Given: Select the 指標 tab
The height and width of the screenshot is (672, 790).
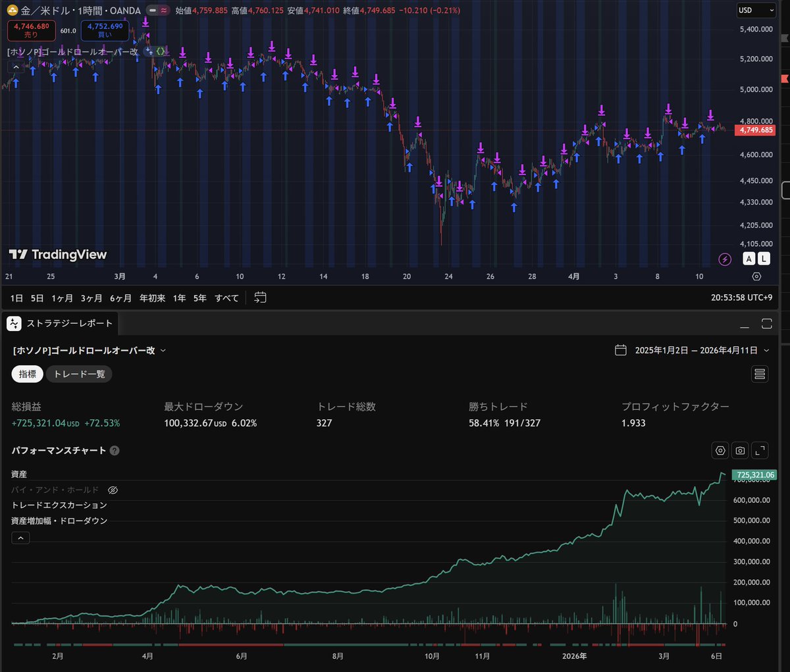Looking at the screenshot, I should [28, 374].
